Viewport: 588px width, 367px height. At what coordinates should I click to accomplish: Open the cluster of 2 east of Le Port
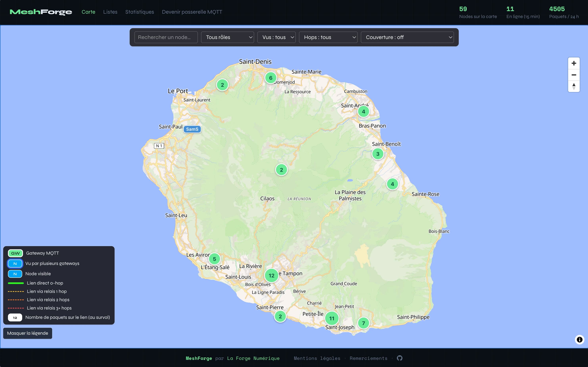222,85
